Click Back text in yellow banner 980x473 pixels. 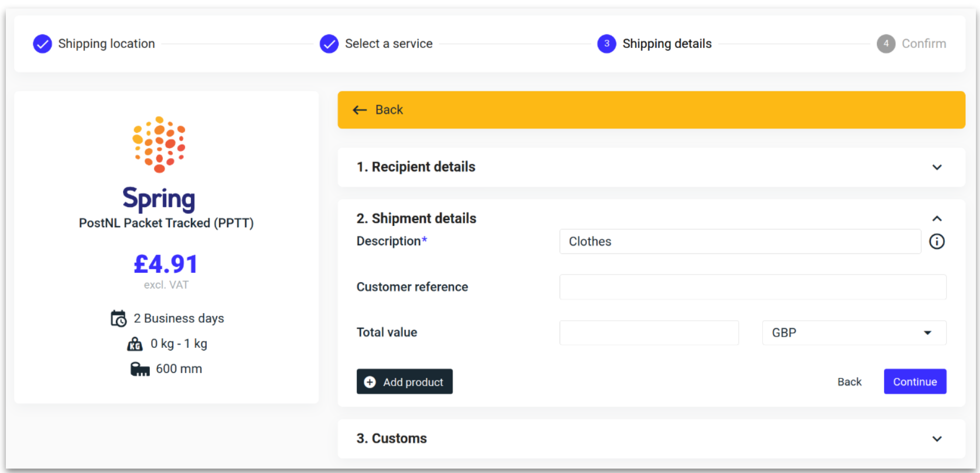click(389, 110)
